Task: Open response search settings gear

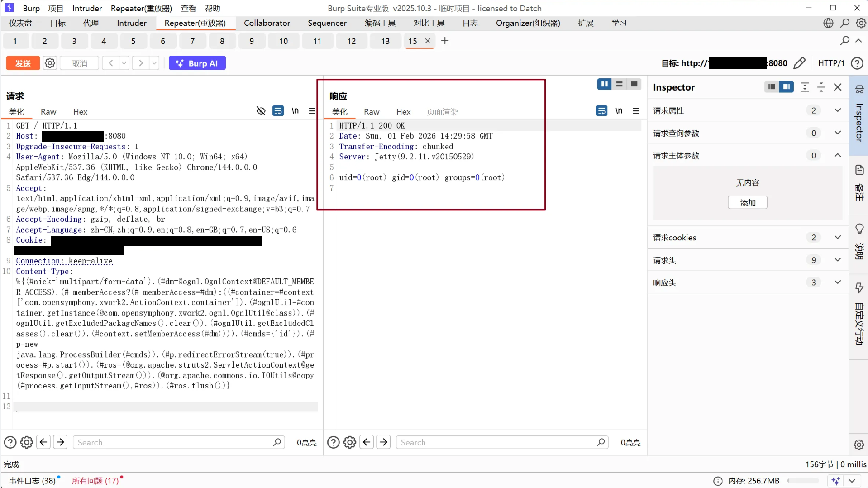Action: (350, 442)
